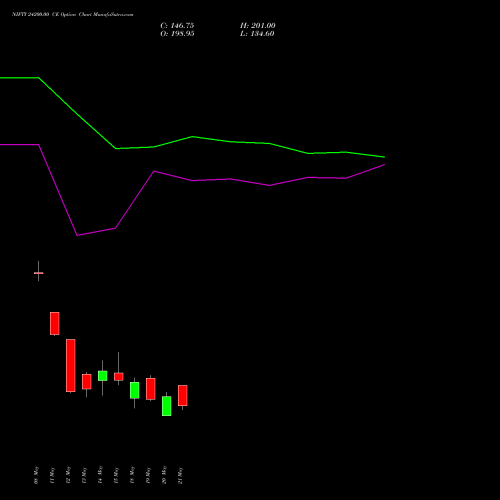500x500 pixels.
Task: Click the red candle for 19 May
Action: point(151,389)
